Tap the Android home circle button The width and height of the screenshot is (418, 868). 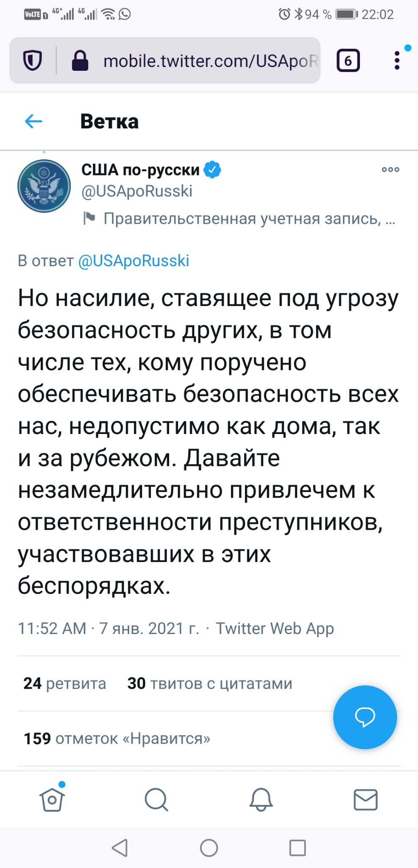[x=209, y=848]
